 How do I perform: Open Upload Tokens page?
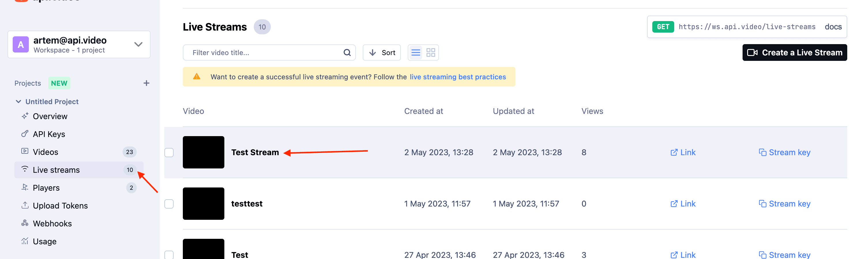tap(60, 205)
